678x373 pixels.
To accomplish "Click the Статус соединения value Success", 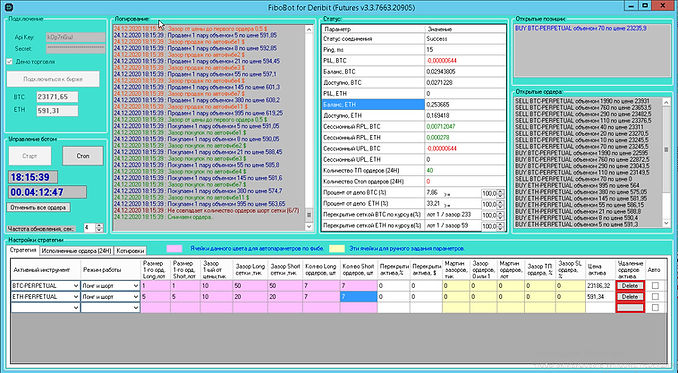I will coord(437,39).
